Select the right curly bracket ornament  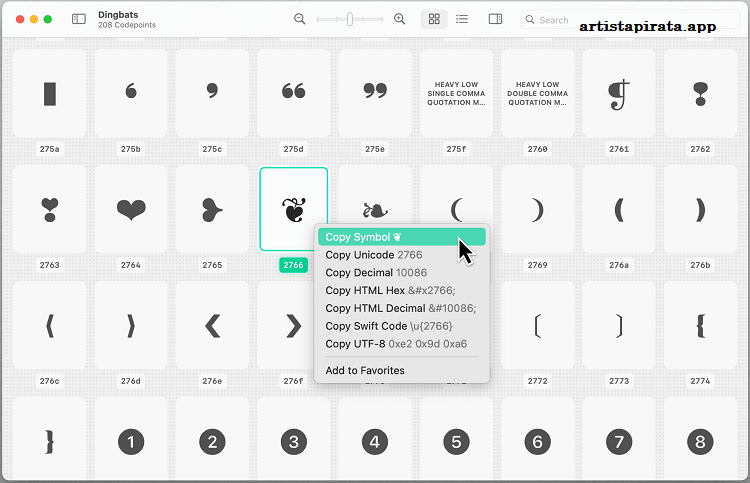[50, 439]
